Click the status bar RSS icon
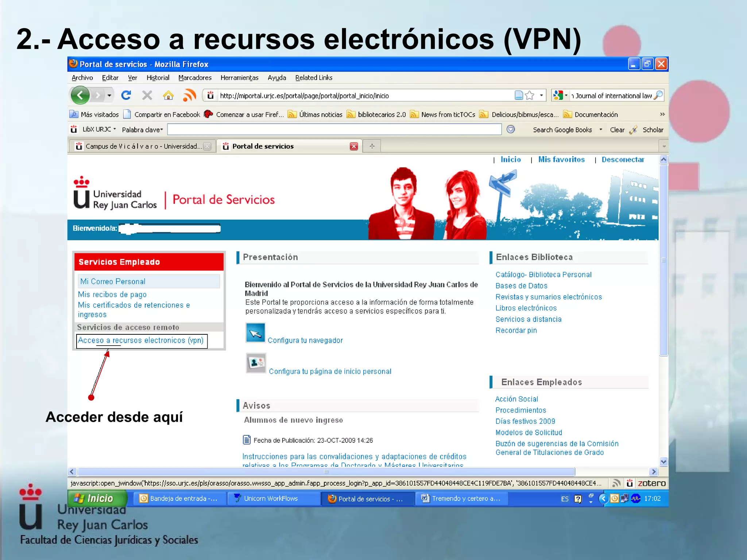This screenshot has width=747, height=560. click(x=616, y=483)
